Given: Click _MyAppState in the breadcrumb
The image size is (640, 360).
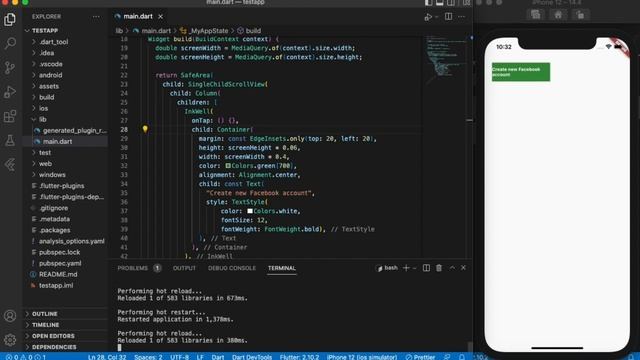Looking at the screenshot, I should click(208, 31).
